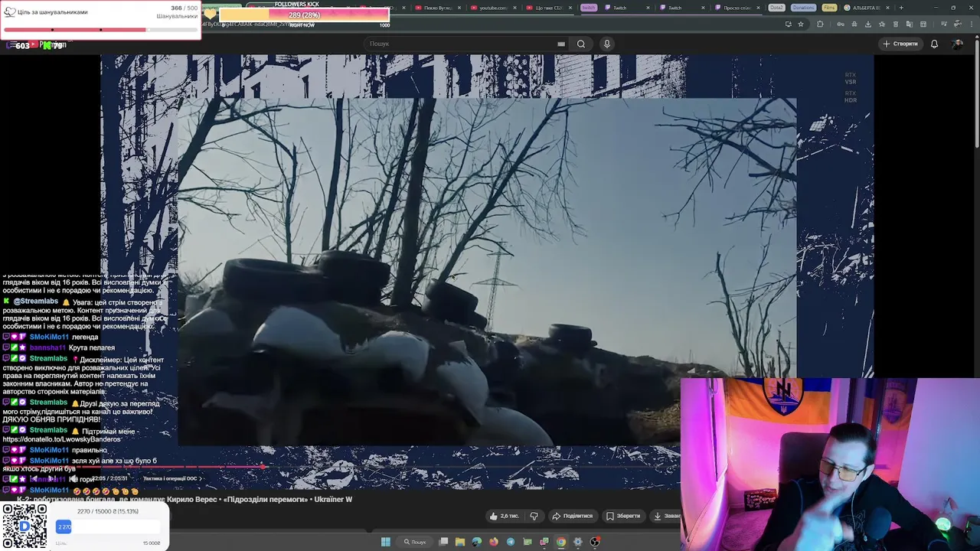The height and width of the screenshot is (551, 980).
Task: Click the followers goal progress bar
Action: (304, 15)
